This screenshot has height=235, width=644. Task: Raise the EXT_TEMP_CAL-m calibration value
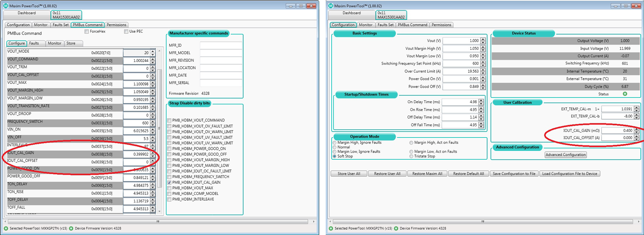coord(636,107)
